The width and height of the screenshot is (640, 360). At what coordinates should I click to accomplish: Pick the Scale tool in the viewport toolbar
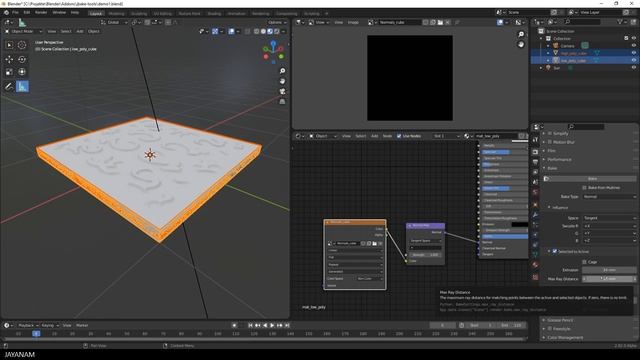pos(9,72)
